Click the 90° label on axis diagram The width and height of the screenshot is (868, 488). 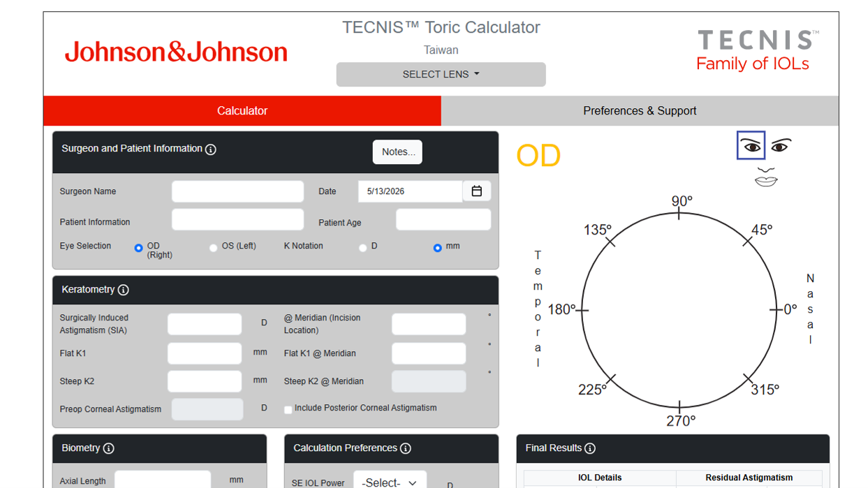(682, 201)
